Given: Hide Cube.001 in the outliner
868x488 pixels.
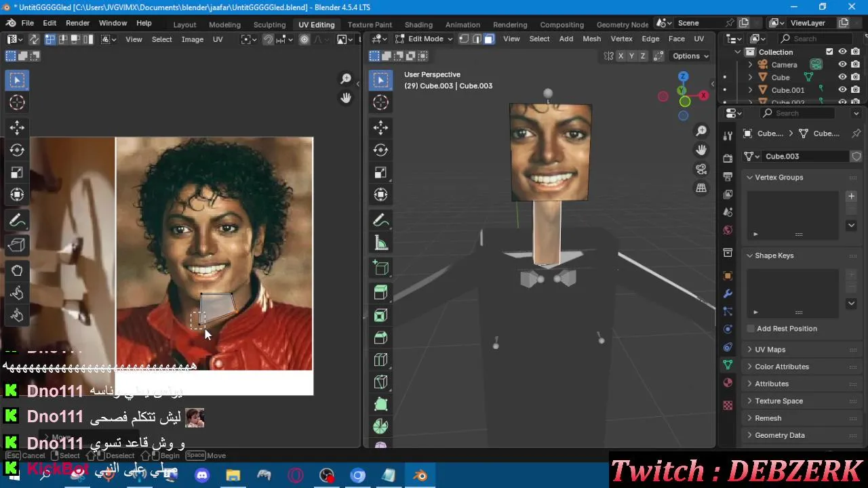Looking at the screenshot, I should [842, 89].
